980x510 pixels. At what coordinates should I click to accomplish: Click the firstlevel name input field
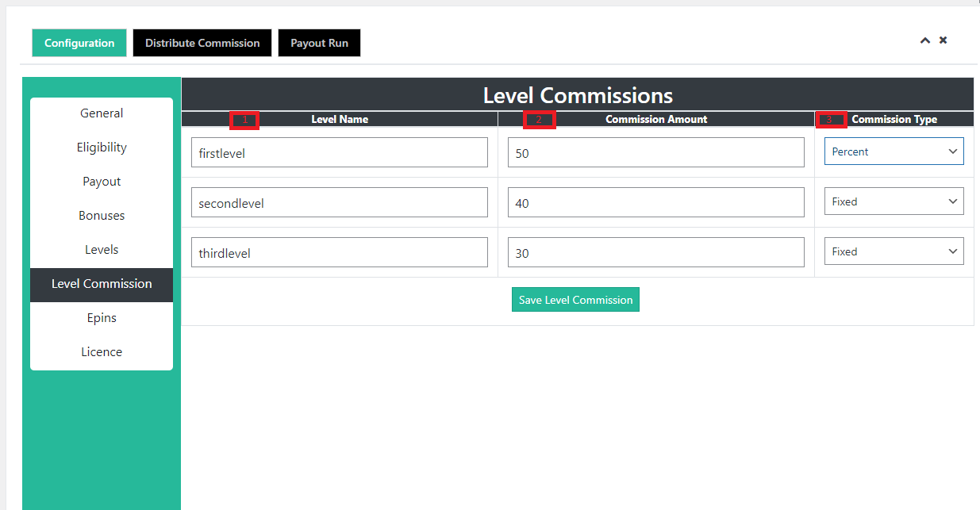pyautogui.click(x=339, y=153)
